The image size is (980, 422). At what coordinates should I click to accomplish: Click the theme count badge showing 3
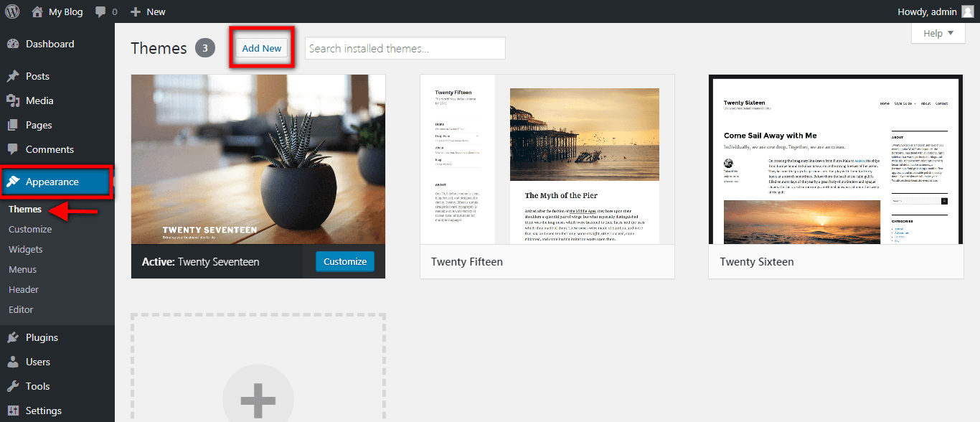click(205, 48)
